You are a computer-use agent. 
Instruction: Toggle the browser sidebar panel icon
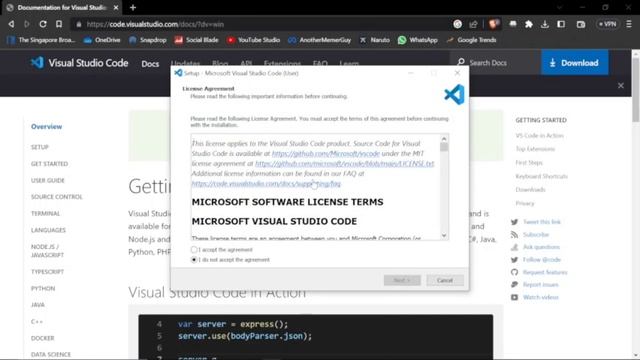(x=561, y=24)
